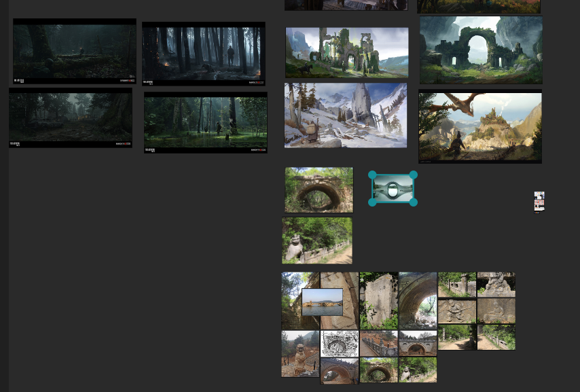Select the small arch bridge forest photo in collage

click(x=379, y=370)
